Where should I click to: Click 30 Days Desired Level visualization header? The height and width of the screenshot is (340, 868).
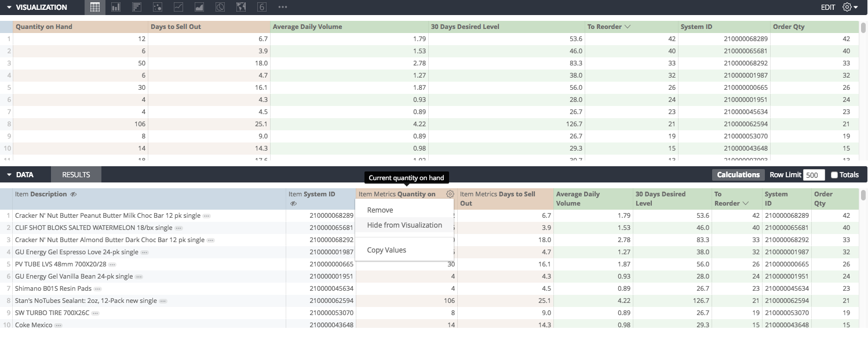click(507, 27)
